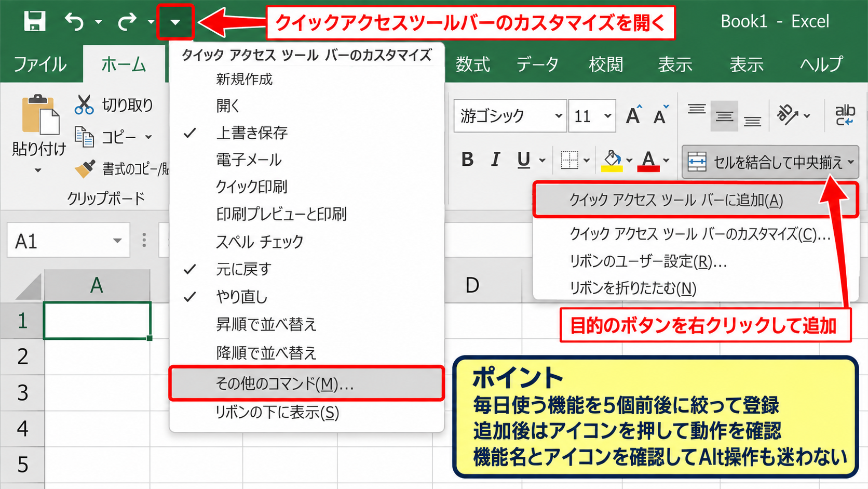
Task: Toggle やり直し checked item
Action: 306,297
